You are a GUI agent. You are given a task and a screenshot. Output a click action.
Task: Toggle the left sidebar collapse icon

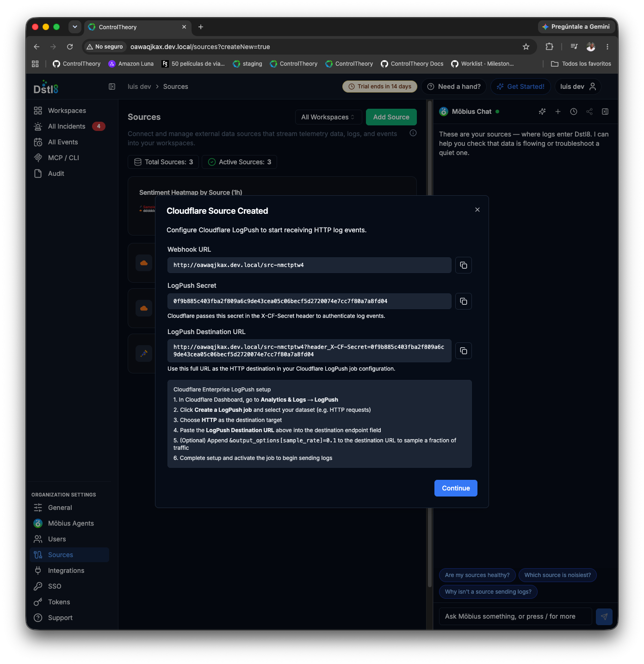click(x=112, y=87)
